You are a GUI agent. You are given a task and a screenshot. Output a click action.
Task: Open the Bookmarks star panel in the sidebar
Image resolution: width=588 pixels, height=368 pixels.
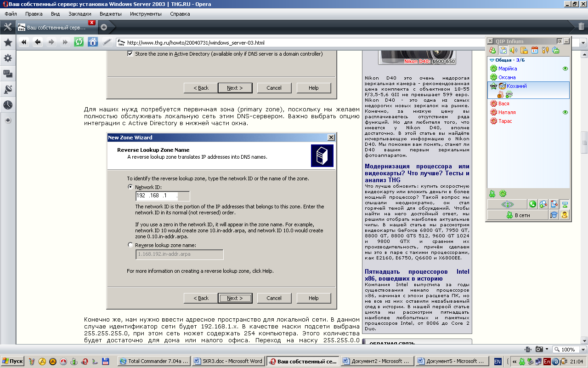pos(8,43)
